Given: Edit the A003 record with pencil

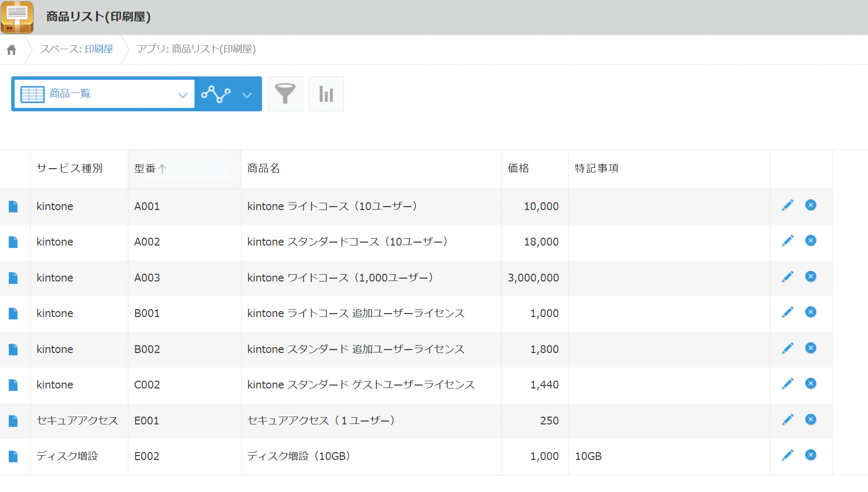Looking at the screenshot, I should click(x=788, y=277).
